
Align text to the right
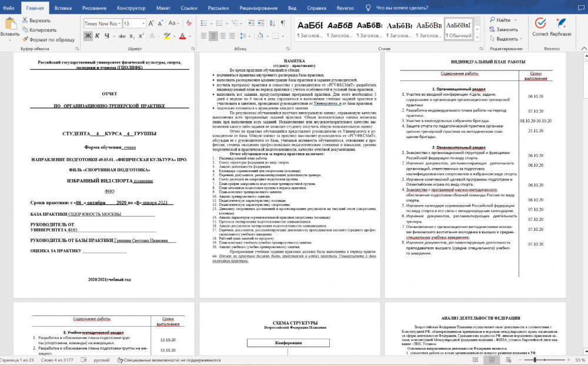[223, 36]
